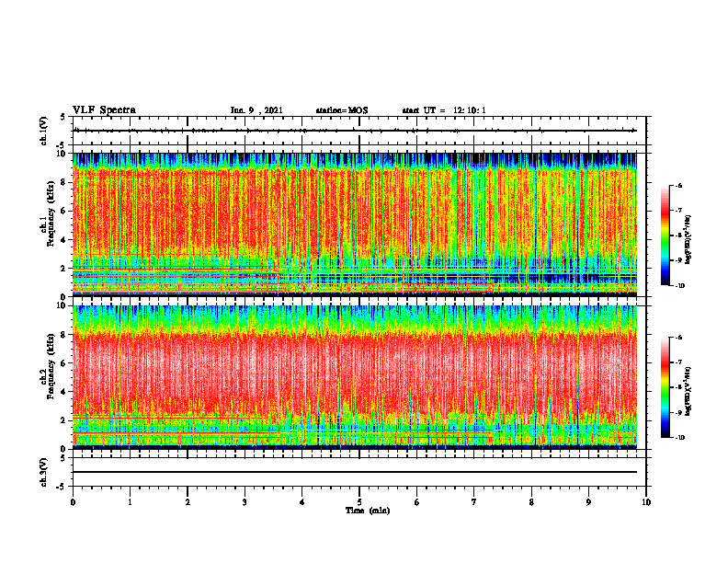Screen dimensions: 728x563
Task: Click the "2" tick label on Time axis
Action: point(188,502)
